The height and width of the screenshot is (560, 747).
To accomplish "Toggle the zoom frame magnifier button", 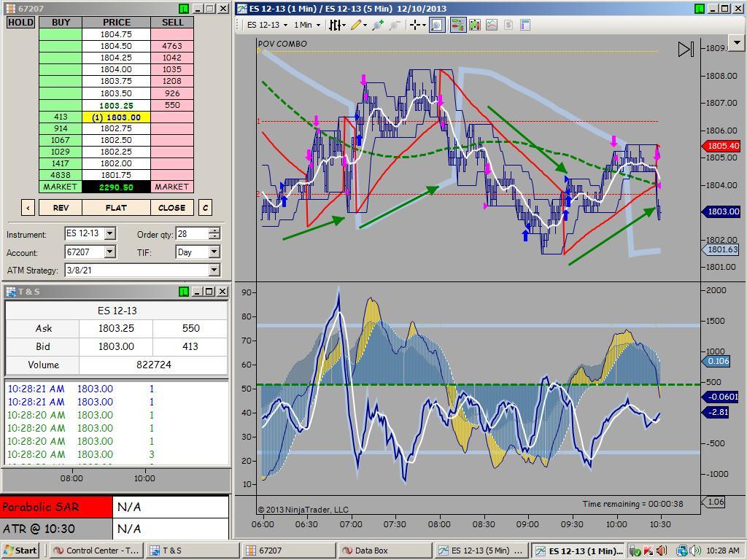I will coord(438,26).
